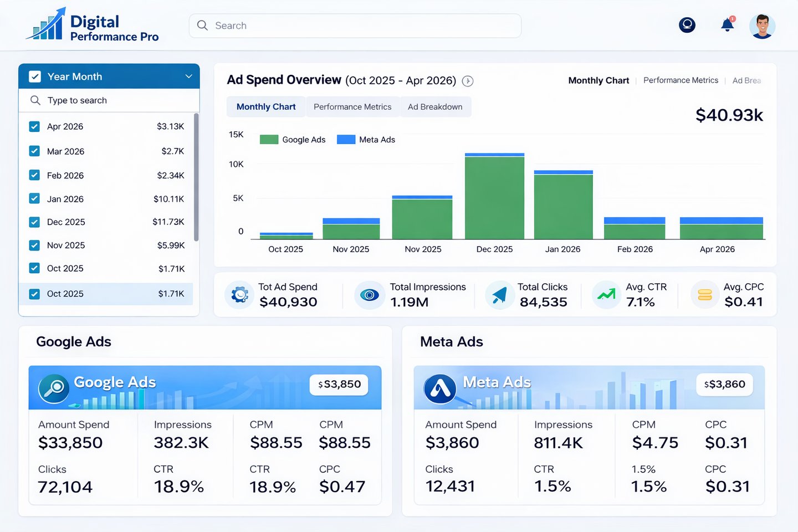This screenshot has height=532, width=798.
Task: Click the magnifier beside Type to search
Action: 35,100
